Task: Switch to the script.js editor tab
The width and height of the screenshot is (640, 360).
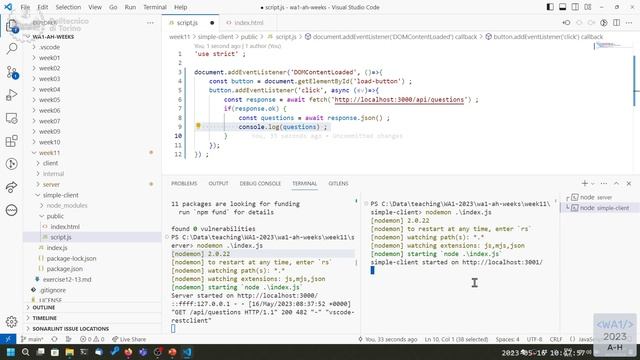Action: coord(191,23)
